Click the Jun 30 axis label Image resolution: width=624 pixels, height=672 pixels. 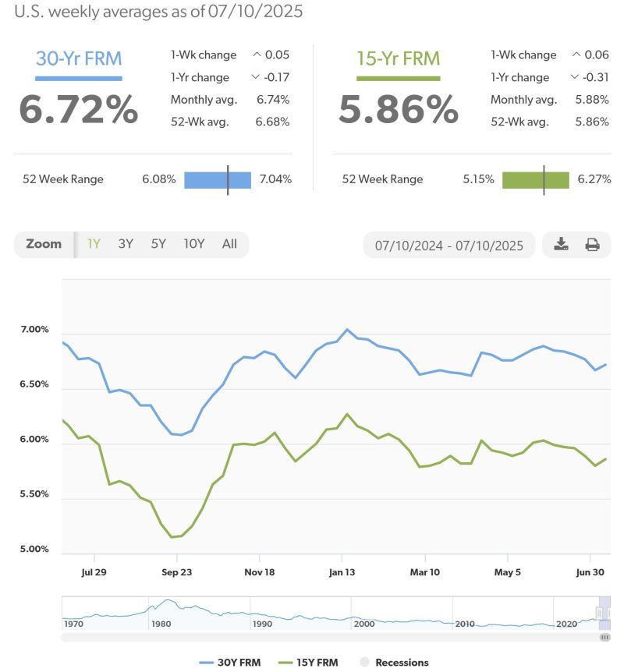(x=590, y=572)
